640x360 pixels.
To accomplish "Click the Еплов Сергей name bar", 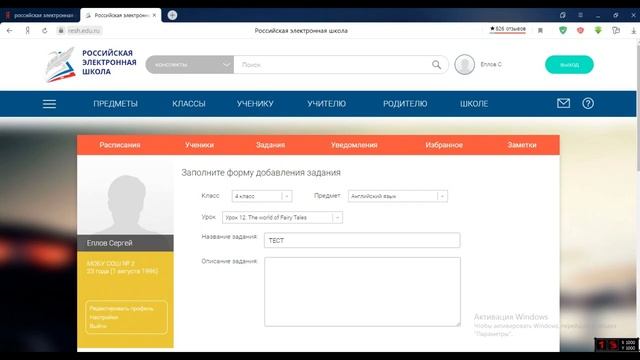I will [125, 243].
